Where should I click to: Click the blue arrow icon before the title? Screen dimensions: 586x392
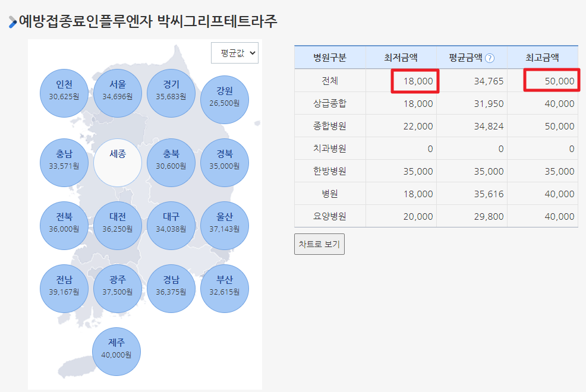(12, 22)
